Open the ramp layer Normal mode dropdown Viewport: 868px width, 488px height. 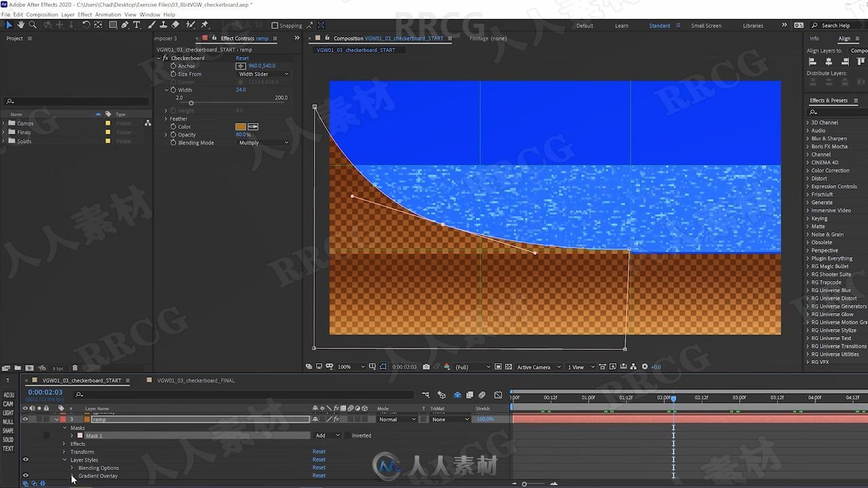point(397,419)
